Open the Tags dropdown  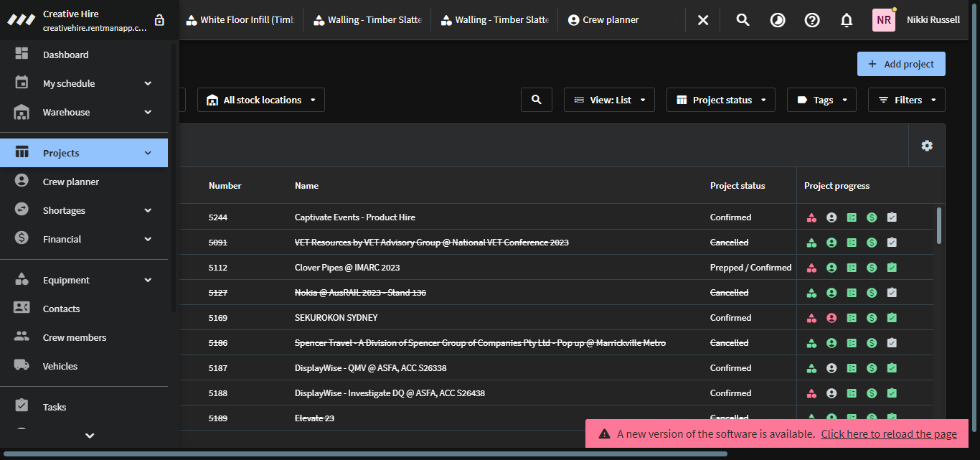pos(821,100)
